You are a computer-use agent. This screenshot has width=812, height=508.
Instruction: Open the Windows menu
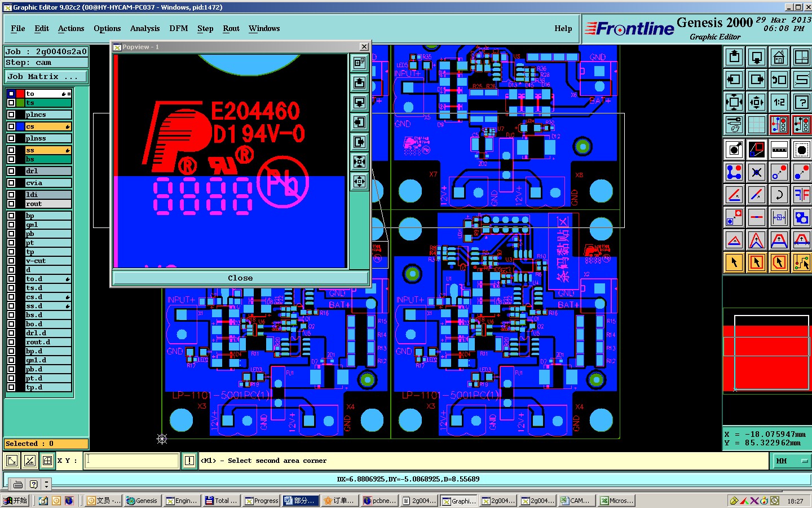pyautogui.click(x=264, y=28)
